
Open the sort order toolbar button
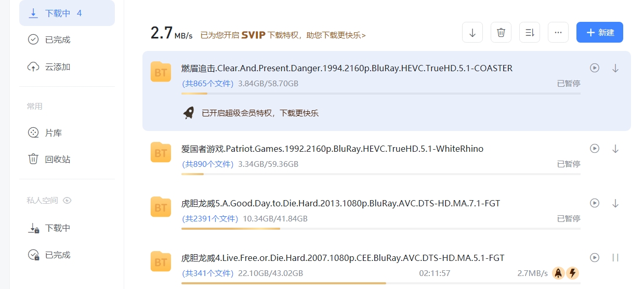tap(530, 32)
